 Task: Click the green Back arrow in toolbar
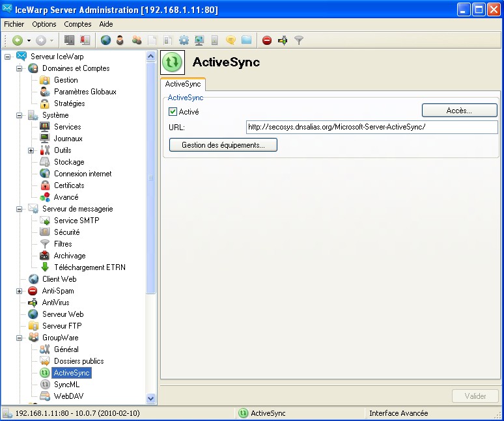(x=18, y=40)
